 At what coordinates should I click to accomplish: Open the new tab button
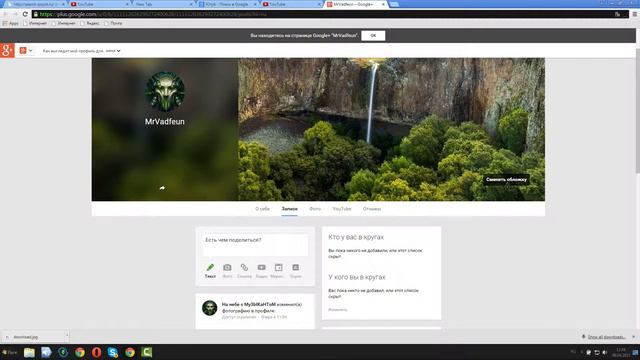pyautogui.click(x=394, y=4)
